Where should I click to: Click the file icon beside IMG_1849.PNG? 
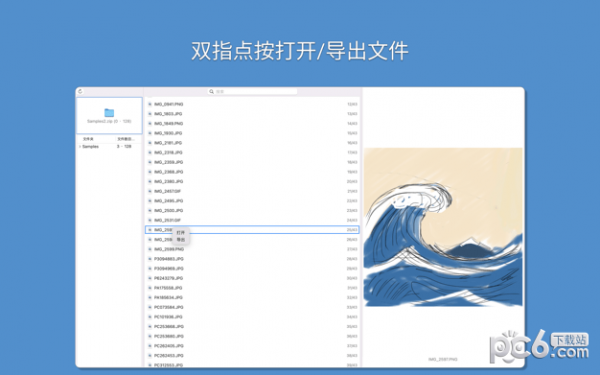tap(150, 124)
